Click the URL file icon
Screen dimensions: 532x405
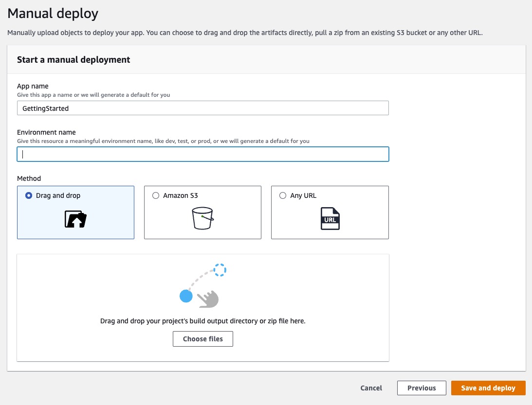pyautogui.click(x=330, y=219)
